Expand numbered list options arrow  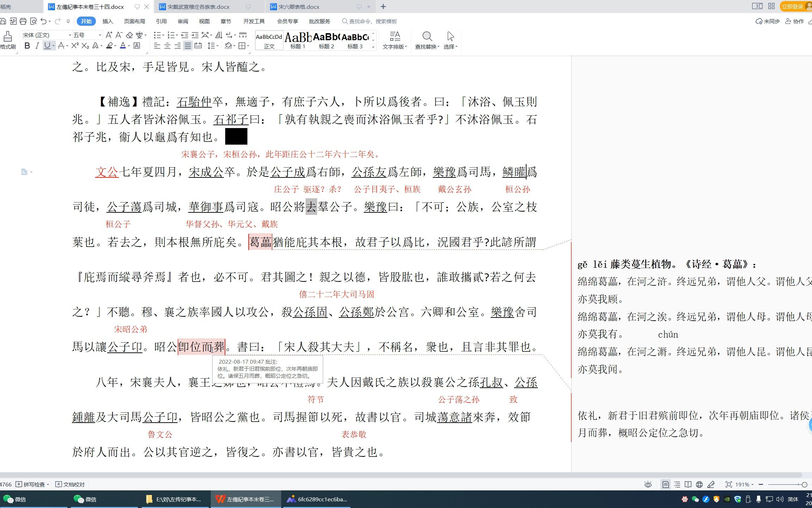coord(177,35)
